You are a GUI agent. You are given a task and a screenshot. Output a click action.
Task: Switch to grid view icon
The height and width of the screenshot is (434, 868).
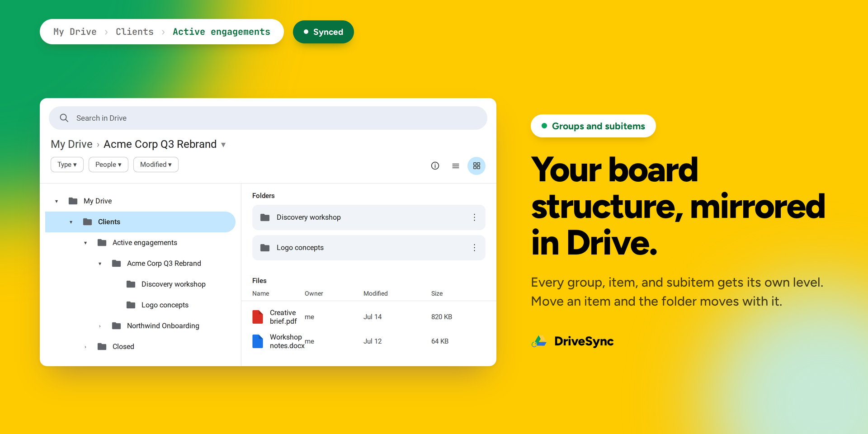[476, 166]
